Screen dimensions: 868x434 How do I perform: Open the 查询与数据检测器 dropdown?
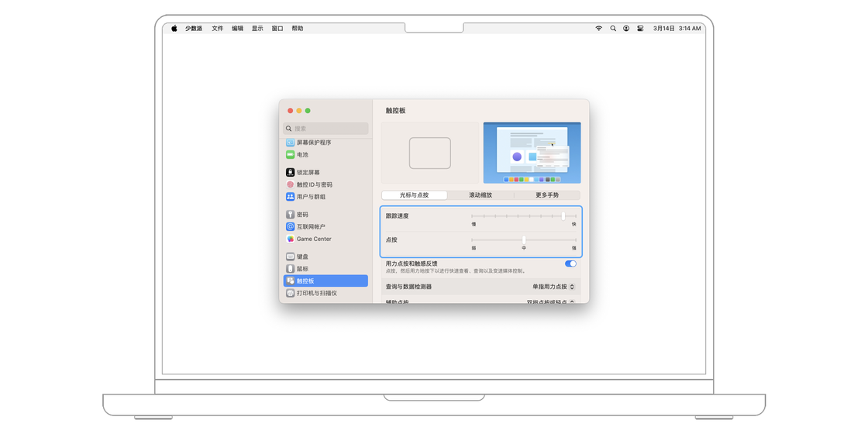click(553, 287)
